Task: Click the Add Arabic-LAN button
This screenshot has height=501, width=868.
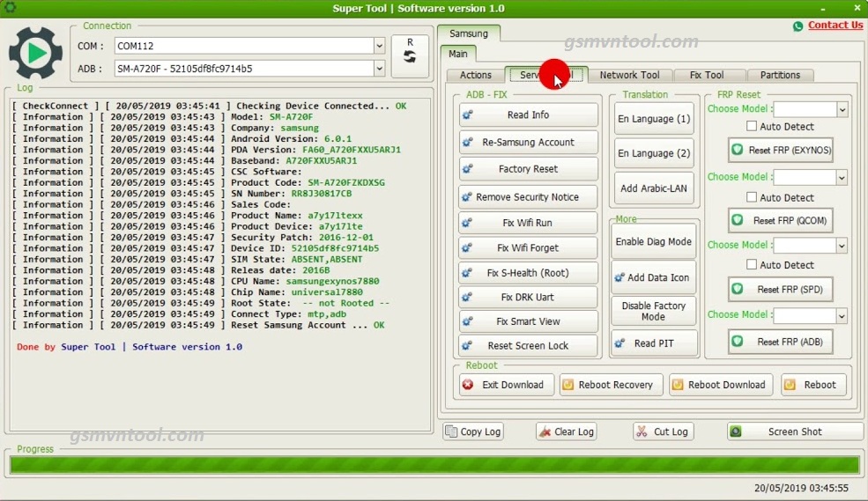Action: 654,188
